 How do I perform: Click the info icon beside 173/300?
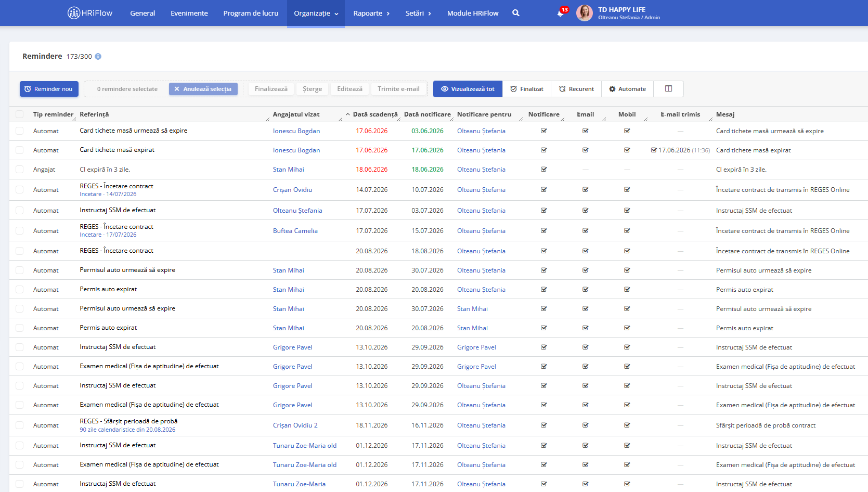(x=98, y=56)
